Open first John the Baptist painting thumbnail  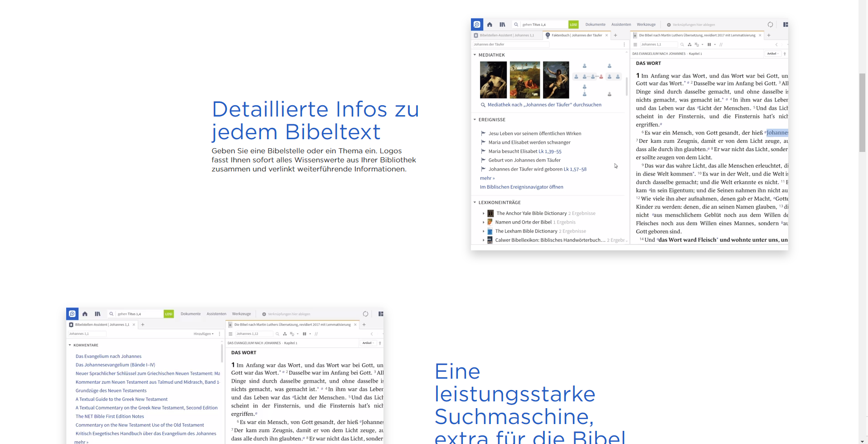click(493, 80)
